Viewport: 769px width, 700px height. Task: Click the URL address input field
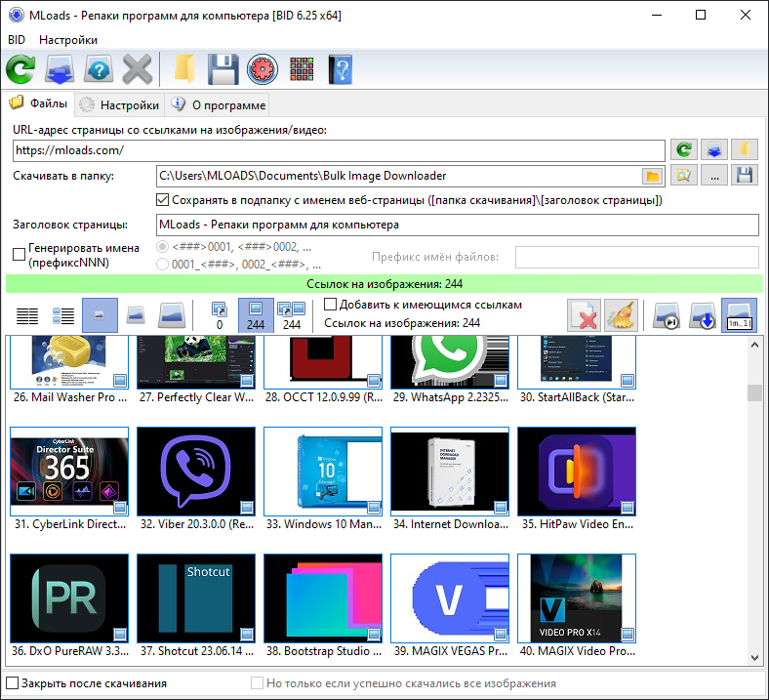coord(339,150)
